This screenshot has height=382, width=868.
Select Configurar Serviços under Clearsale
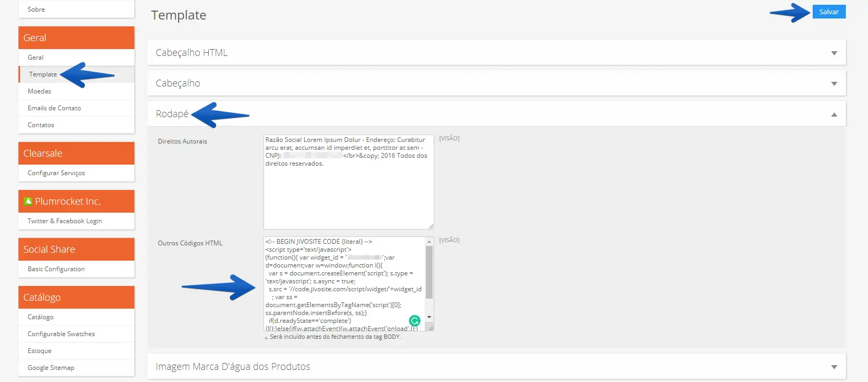coord(56,173)
